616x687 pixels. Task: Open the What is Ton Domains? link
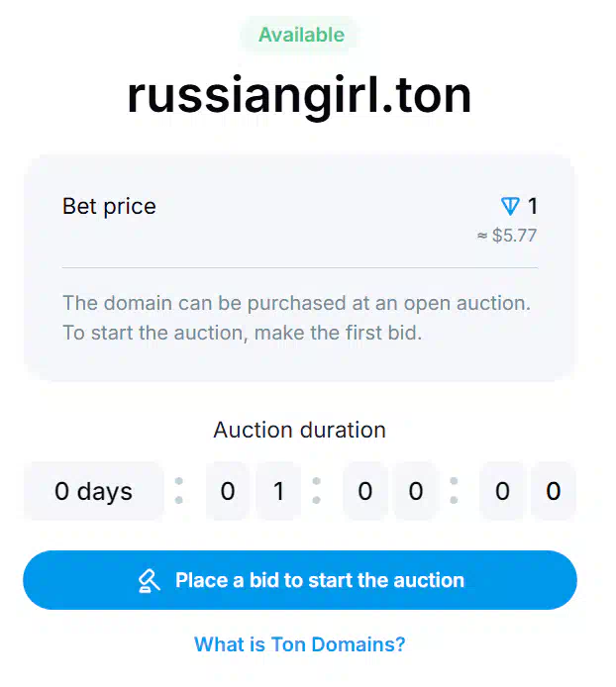(300, 644)
